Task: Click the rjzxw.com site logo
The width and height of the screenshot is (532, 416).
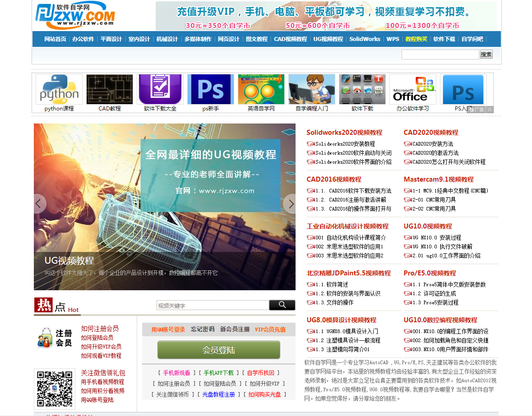Action: tap(75, 15)
